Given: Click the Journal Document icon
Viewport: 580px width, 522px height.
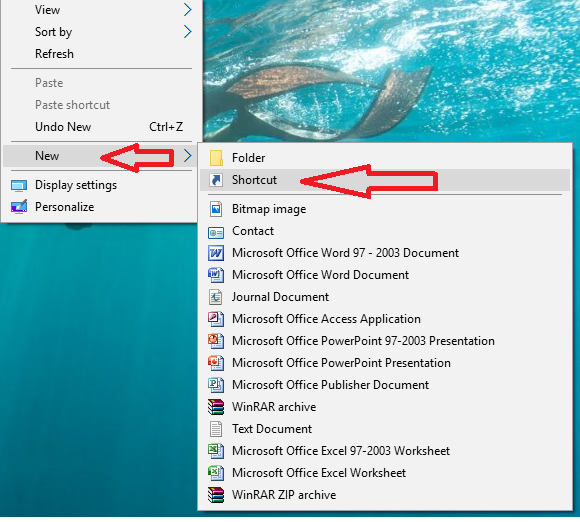Looking at the screenshot, I should click(216, 297).
